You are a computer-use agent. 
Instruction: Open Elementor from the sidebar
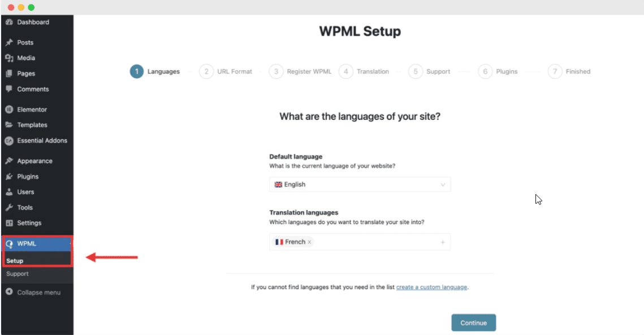[x=9, y=109]
